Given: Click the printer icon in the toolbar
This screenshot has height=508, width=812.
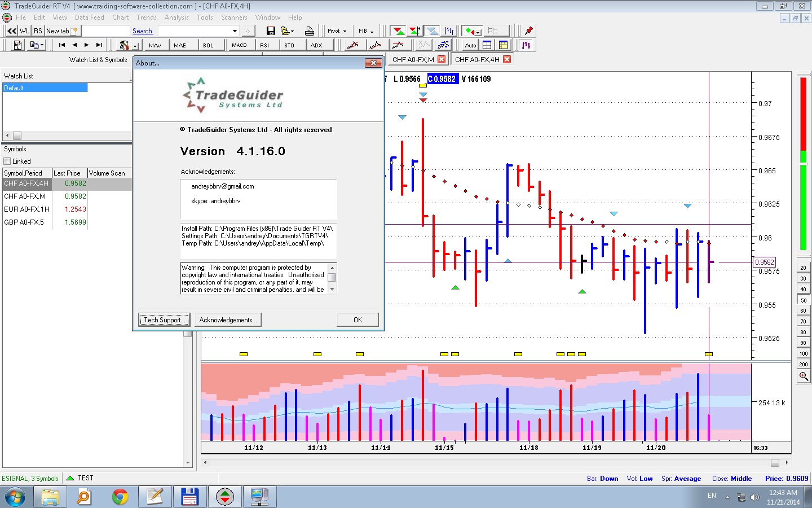Looking at the screenshot, I should pos(309,31).
